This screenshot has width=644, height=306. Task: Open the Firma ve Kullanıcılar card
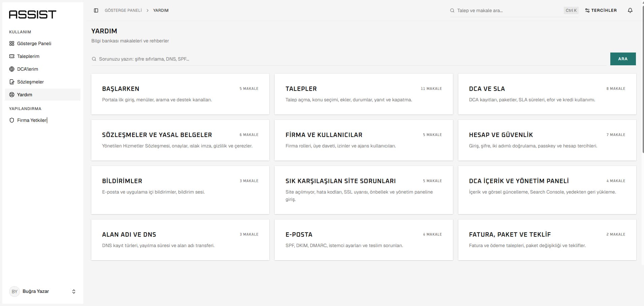(x=364, y=140)
